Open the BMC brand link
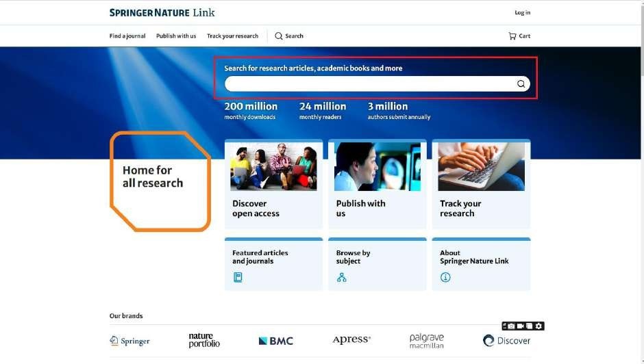The image size is (644, 364). click(275, 341)
